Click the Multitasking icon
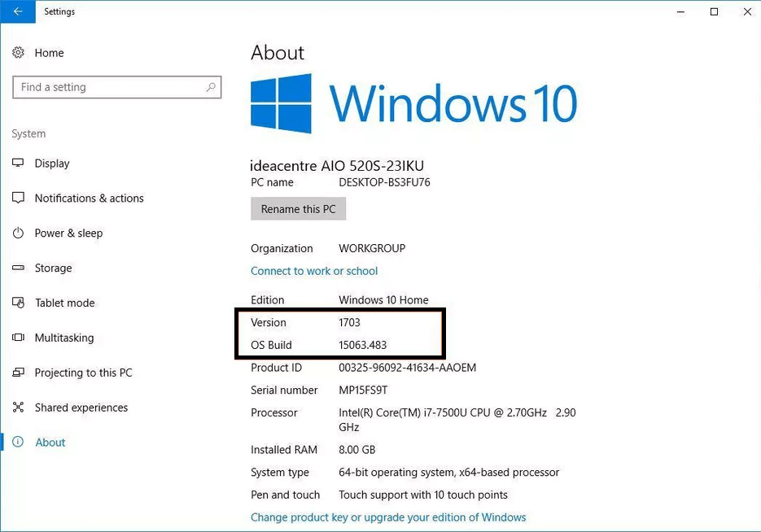Viewport: 761px width, 532px height. pyautogui.click(x=18, y=338)
